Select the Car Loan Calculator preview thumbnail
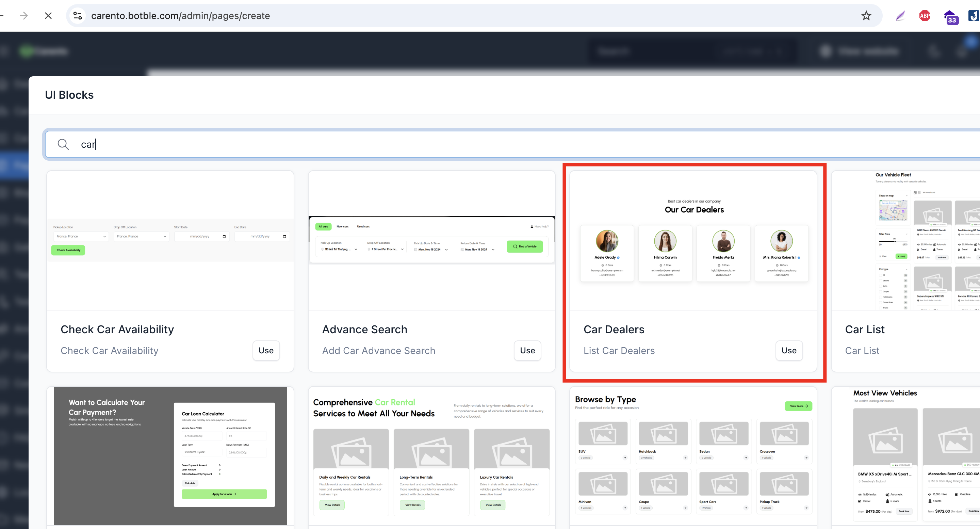 coord(170,456)
